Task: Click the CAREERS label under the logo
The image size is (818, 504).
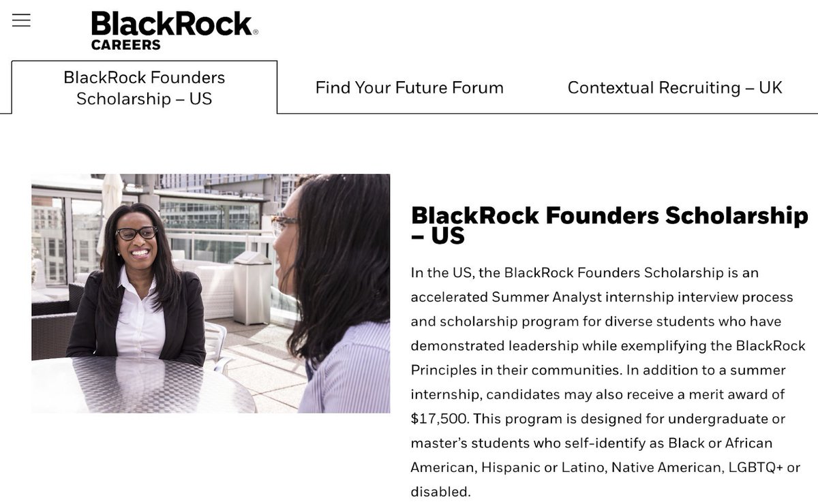Action: coord(126,45)
